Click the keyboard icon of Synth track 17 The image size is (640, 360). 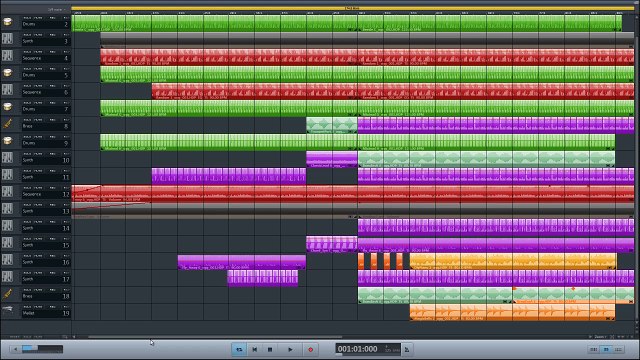(x=7, y=277)
